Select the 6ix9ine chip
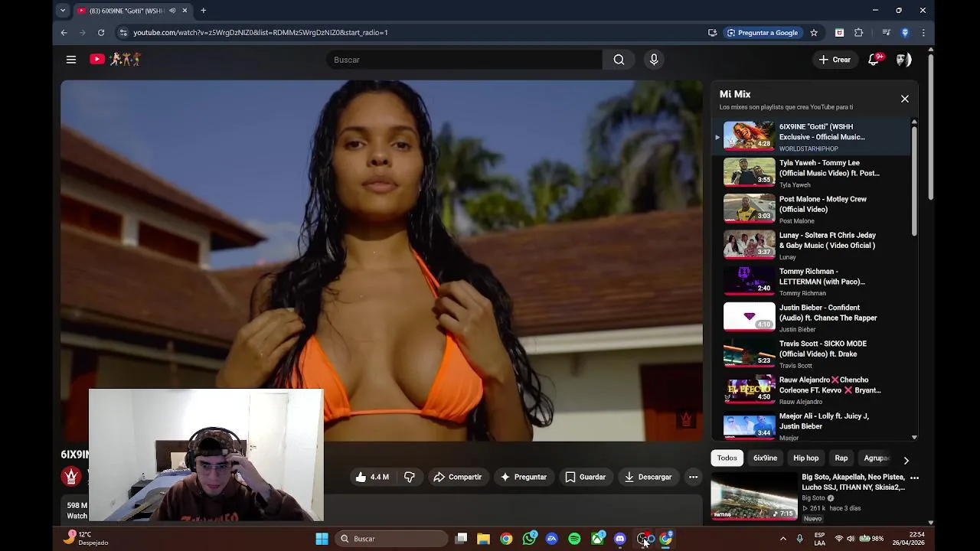Screen dimensions: 980x551 click(x=765, y=458)
